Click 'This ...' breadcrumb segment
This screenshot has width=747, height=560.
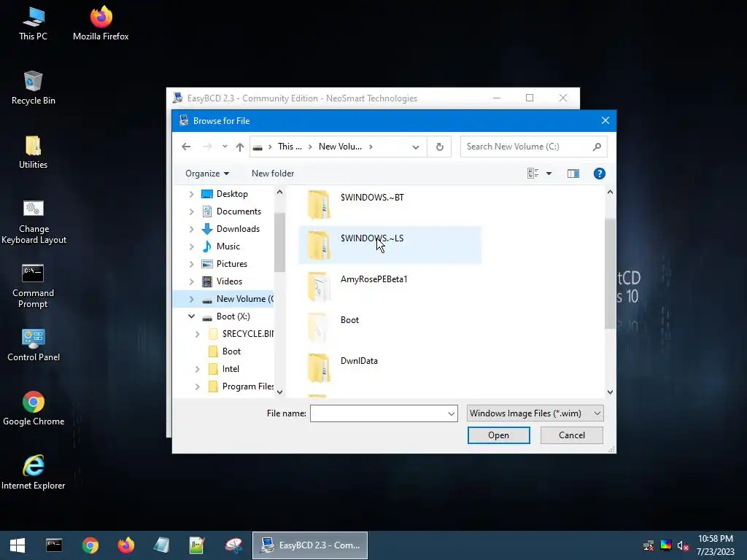click(x=290, y=147)
